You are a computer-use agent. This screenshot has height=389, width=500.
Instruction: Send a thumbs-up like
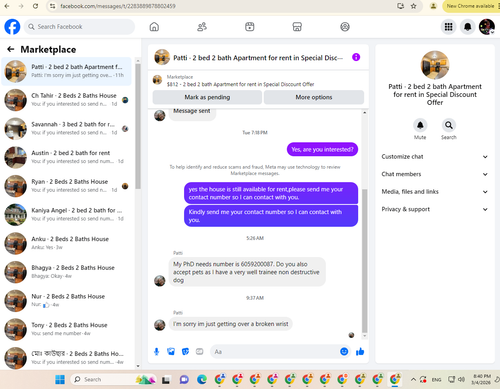coord(360,351)
